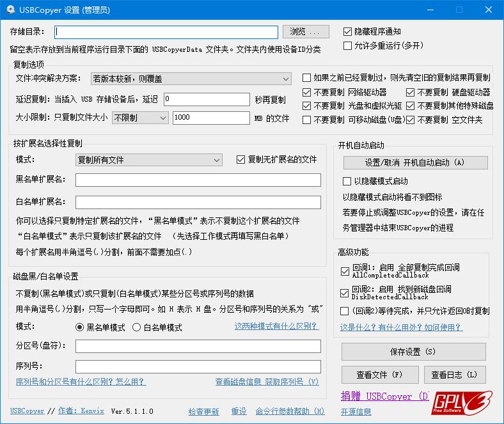Image resolution: width=504 pixels, height=424 pixels.
Task: Click 保存设置 (S) button
Action: pos(413,352)
